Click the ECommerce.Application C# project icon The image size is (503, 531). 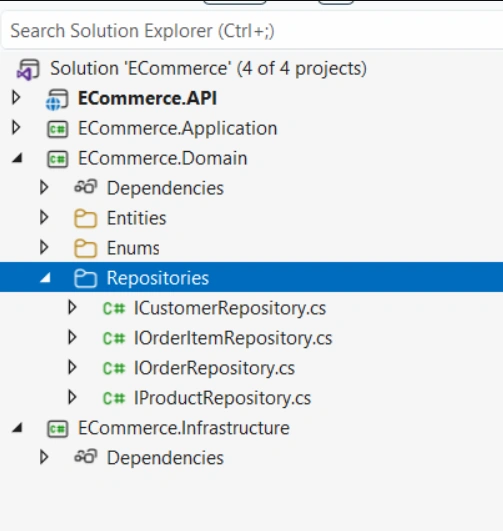[58, 129]
